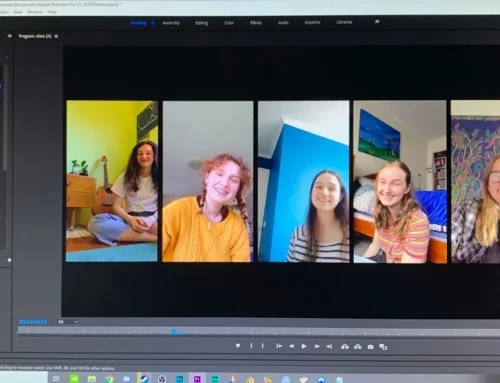Switch to the Effects workspace
The height and width of the screenshot is (383, 500).
pos(256,23)
